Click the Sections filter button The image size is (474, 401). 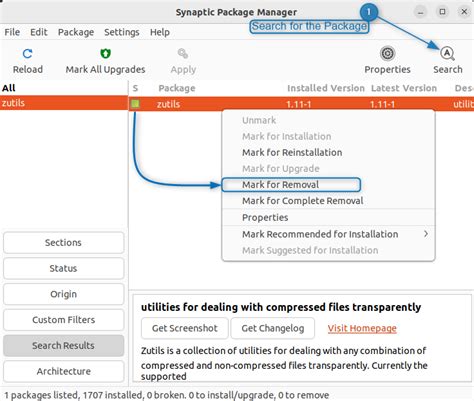click(63, 242)
